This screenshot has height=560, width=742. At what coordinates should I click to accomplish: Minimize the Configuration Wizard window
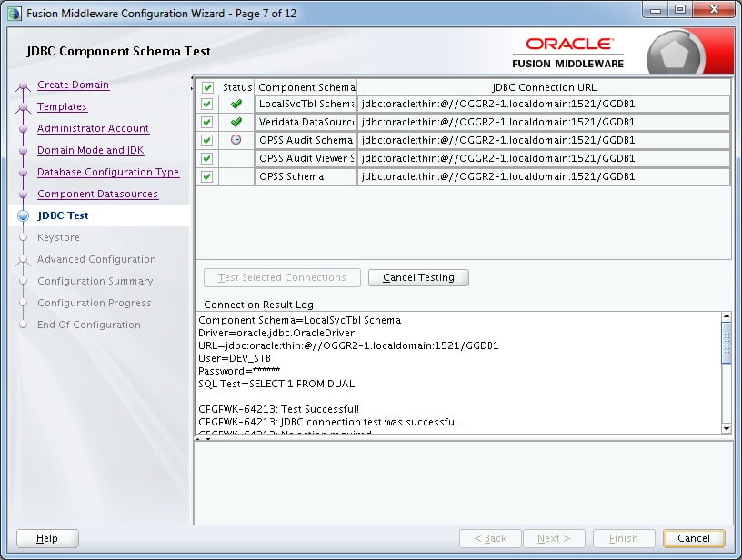point(656,10)
